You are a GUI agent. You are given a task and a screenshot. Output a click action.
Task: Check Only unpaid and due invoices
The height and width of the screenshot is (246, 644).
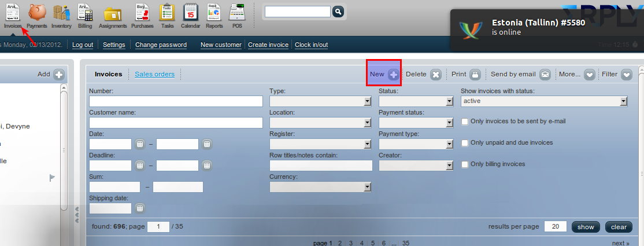(465, 143)
